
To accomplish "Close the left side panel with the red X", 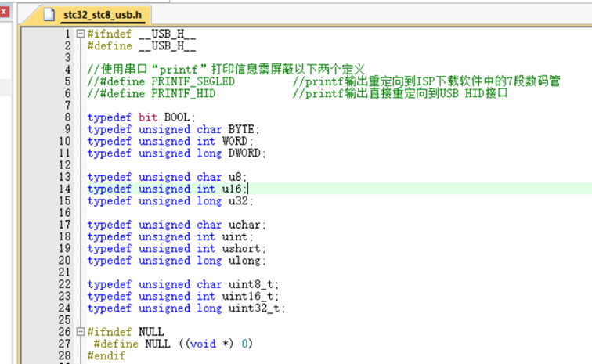I will (4, 11).
